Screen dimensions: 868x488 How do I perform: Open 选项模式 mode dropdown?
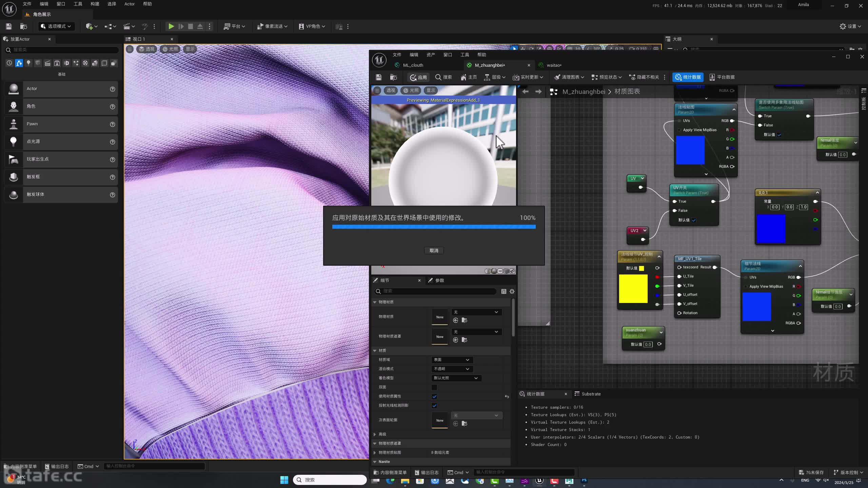point(56,26)
